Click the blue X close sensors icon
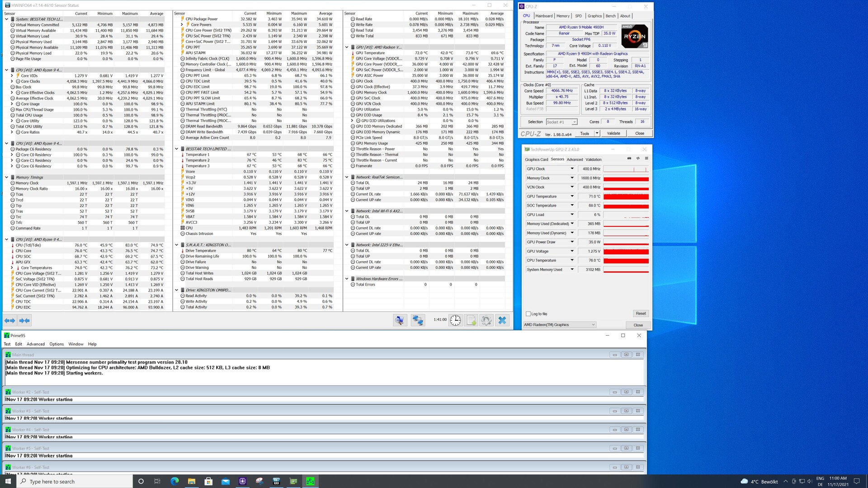 click(502, 320)
